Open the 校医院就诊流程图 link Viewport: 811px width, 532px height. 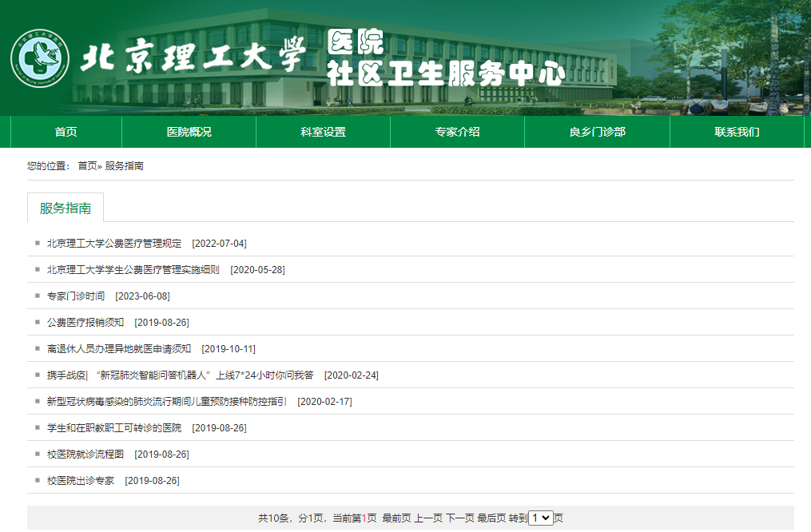coord(85,455)
